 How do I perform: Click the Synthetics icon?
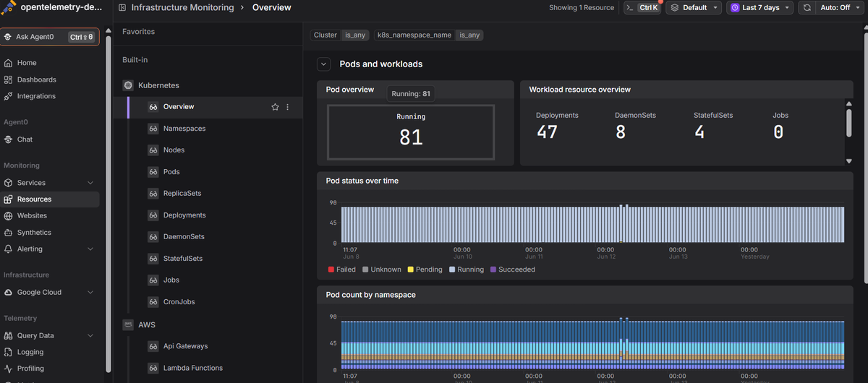point(8,233)
